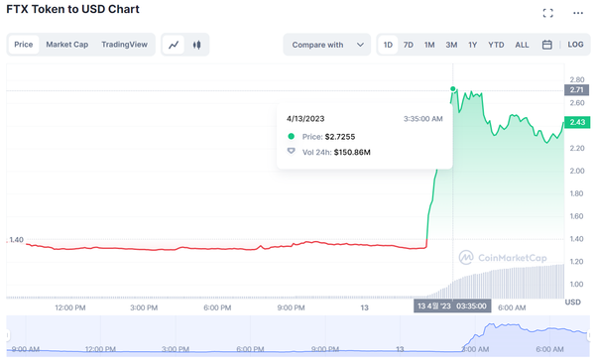Select the ALL time range
595x364 pixels.
tap(522, 45)
